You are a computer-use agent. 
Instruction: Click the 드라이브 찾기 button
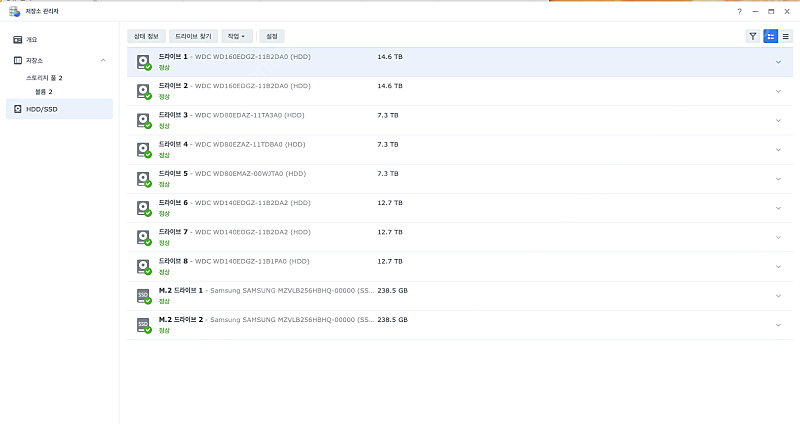coord(193,36)
